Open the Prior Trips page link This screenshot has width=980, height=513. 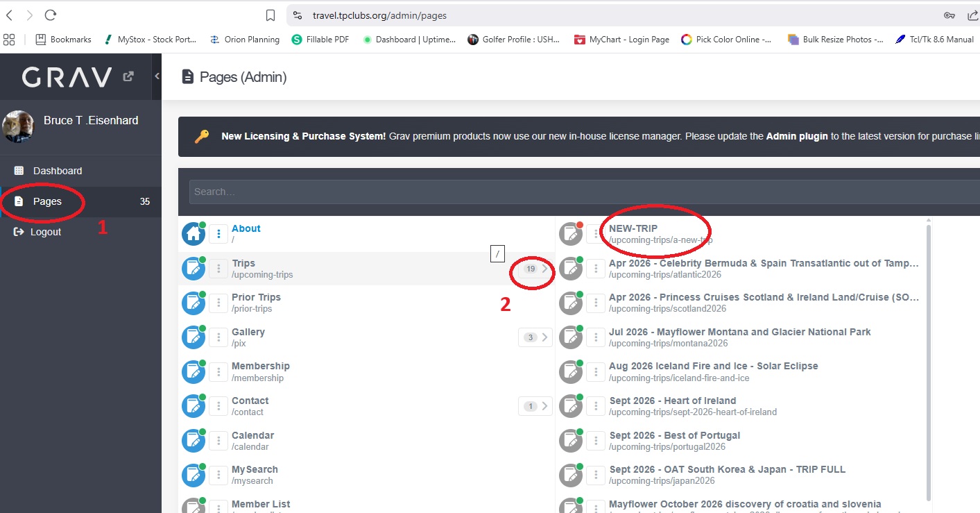256,297
